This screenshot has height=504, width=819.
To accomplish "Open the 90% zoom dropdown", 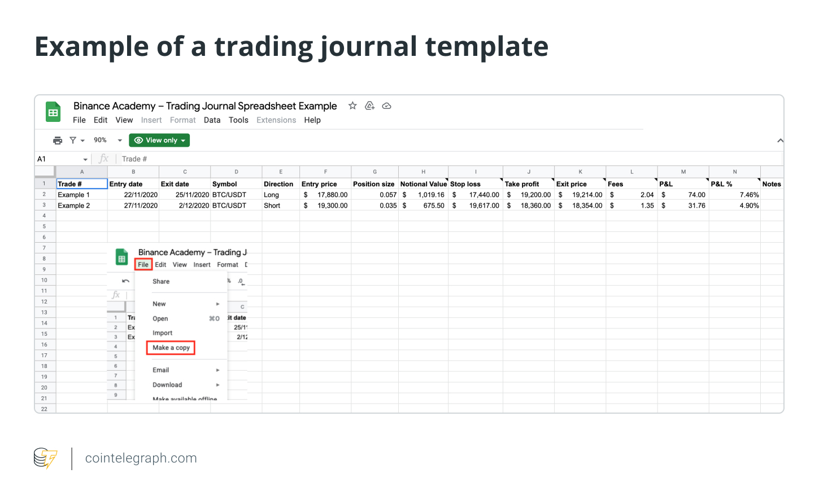I will point(108,141).
